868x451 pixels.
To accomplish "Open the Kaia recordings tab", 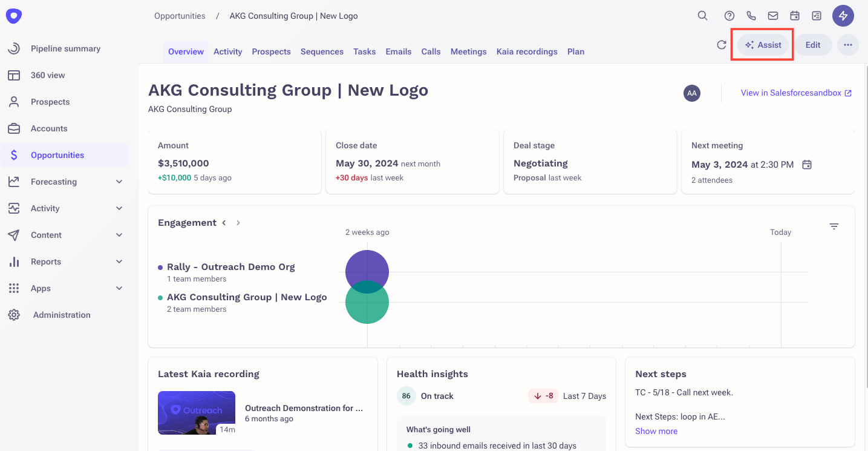I will pos(527,51).
